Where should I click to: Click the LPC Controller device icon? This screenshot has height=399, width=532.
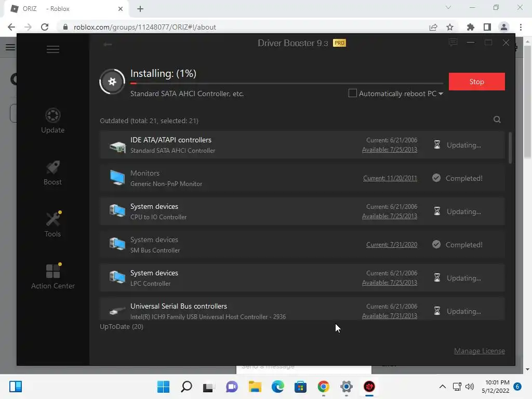pos(117,277)
